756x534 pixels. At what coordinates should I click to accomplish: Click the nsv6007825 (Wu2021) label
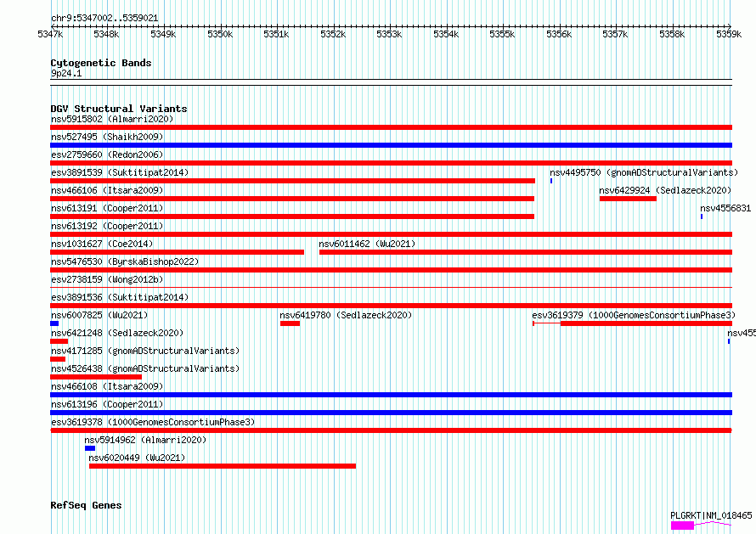(x=99, y=315)
